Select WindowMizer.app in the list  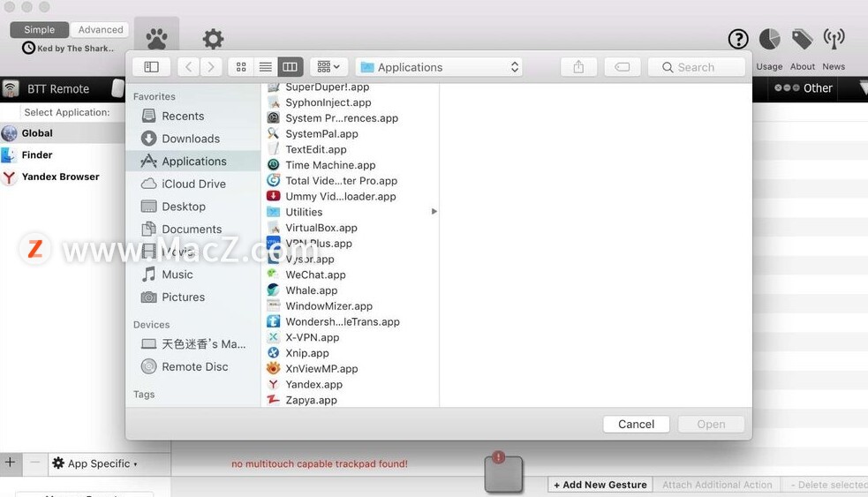[350, 306]
